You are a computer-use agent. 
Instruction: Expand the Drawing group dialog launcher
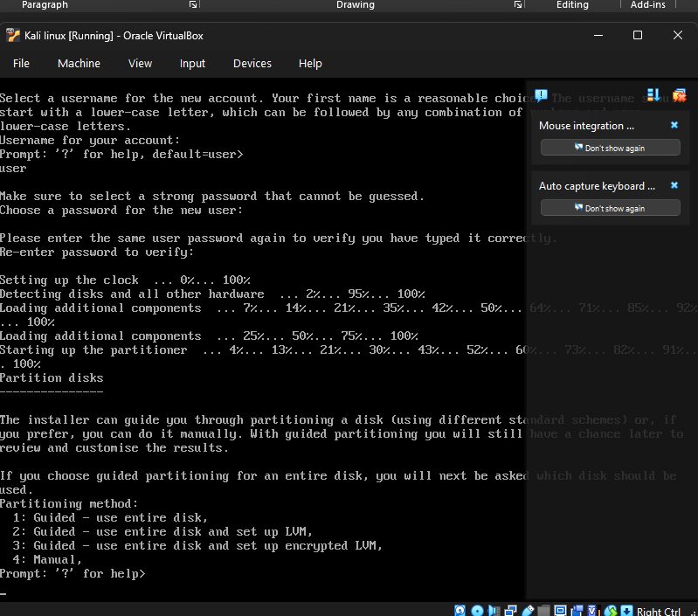click(x=518, y=5)
